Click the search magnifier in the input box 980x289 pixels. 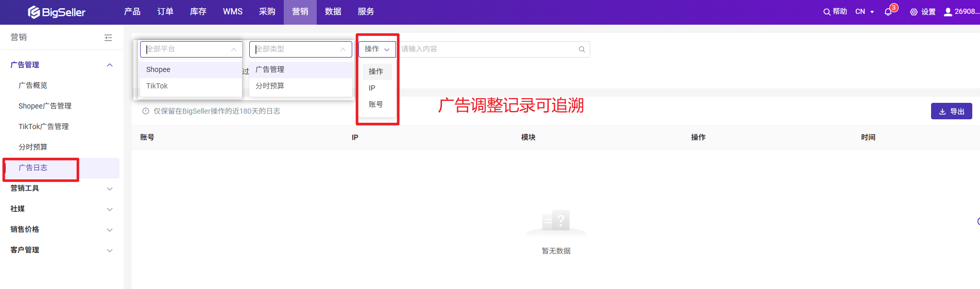click(x=581, y=49)
